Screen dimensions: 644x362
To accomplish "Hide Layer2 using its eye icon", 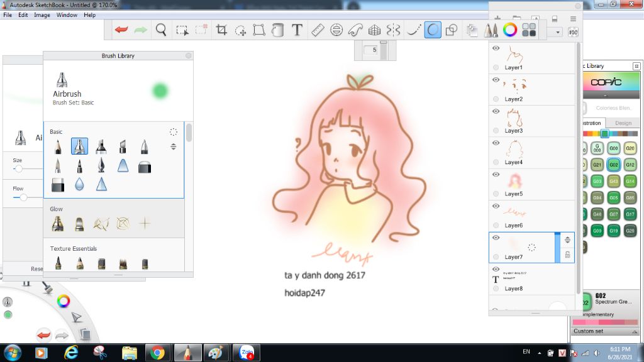I will click(496, 80).
